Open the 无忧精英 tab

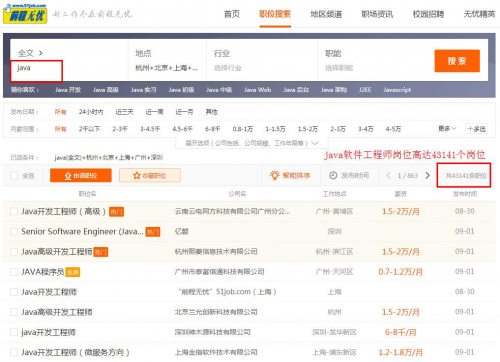[479, 14]
